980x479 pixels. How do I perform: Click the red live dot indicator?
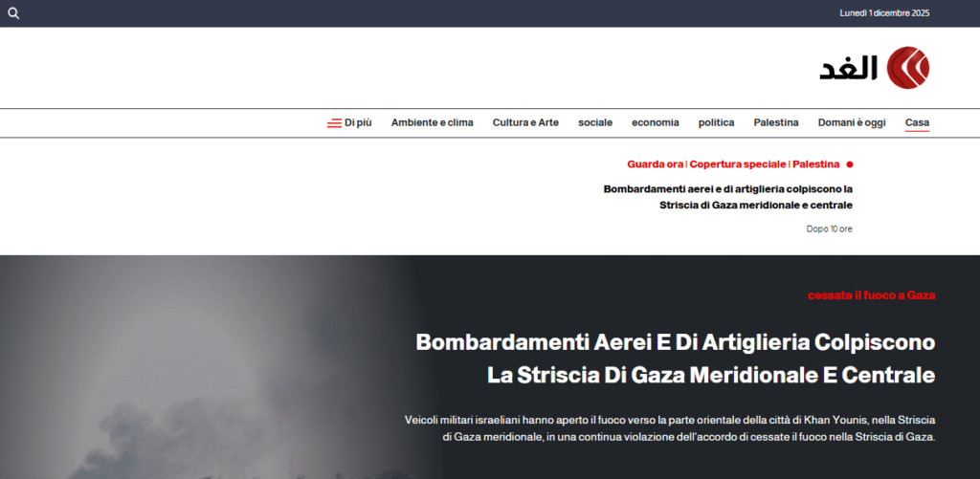click(x=850, y=164)
